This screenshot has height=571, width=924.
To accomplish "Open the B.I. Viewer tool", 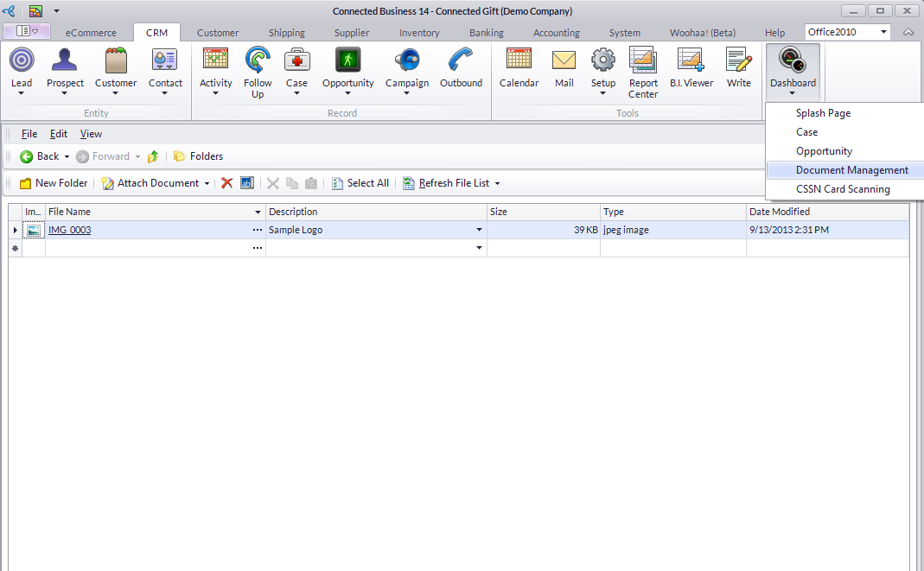I will tap(691, 61).
